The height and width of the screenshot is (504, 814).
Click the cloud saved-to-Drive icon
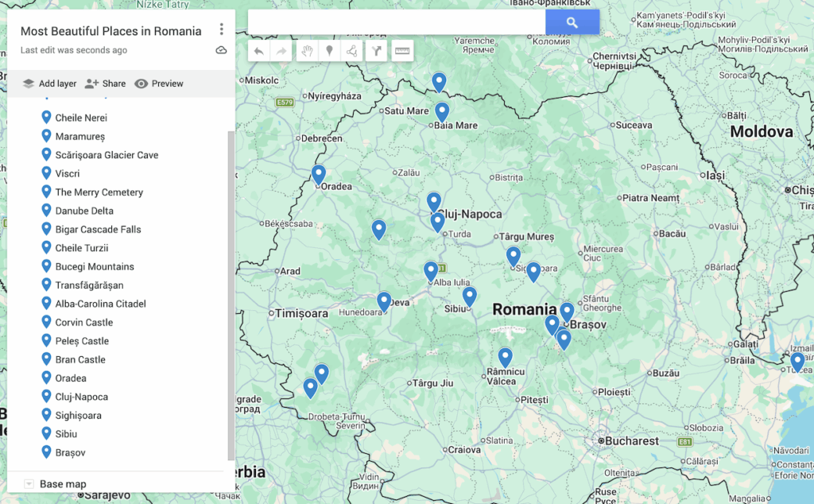pos(221,50)
